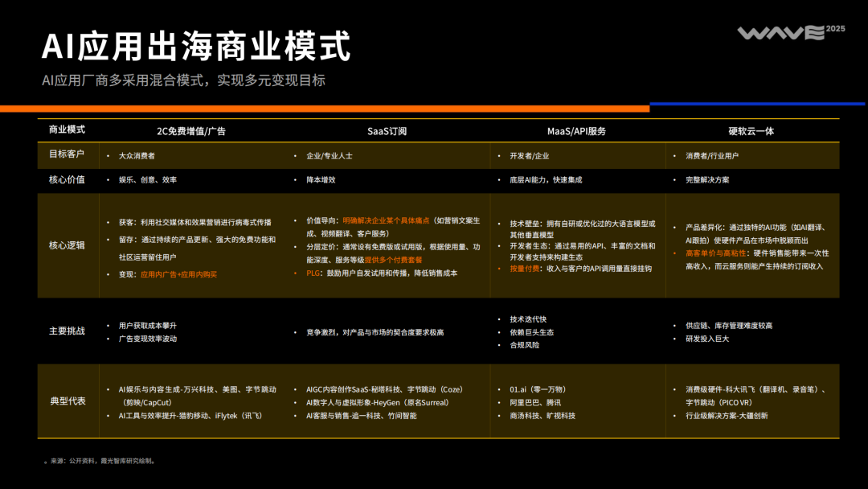Click the "SaaS订阅" column header

(x=387, y=131)
